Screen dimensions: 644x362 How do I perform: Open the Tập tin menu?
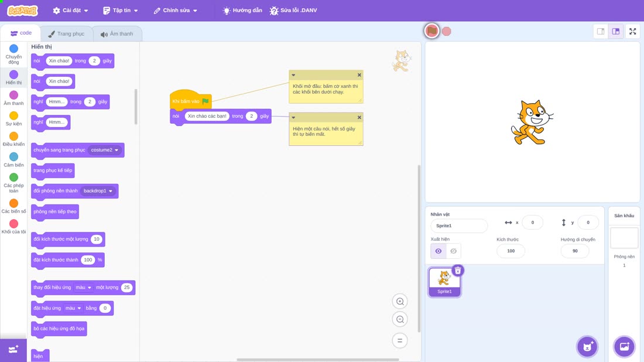click(x=121, y=11)
